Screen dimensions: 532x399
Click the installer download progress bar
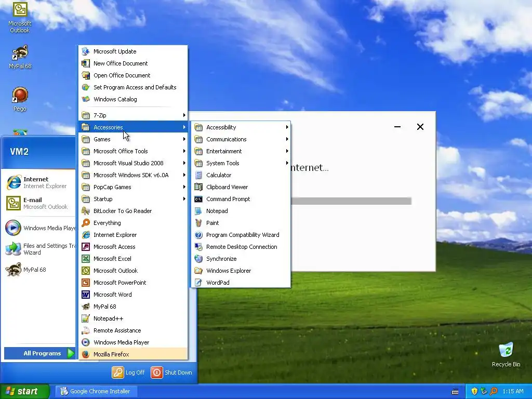click(351, 201)
